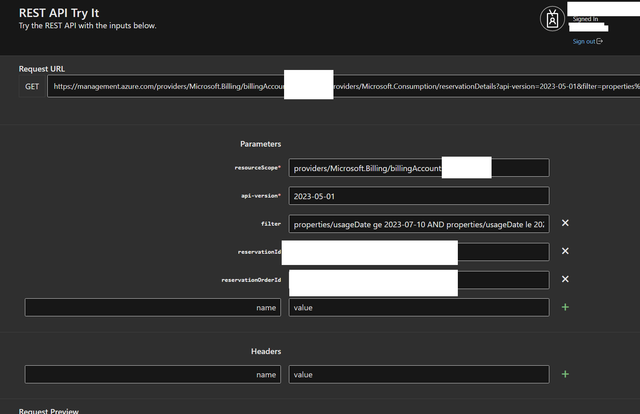
Task: Click the resourceScope parameter label
Action: (258, 168)
